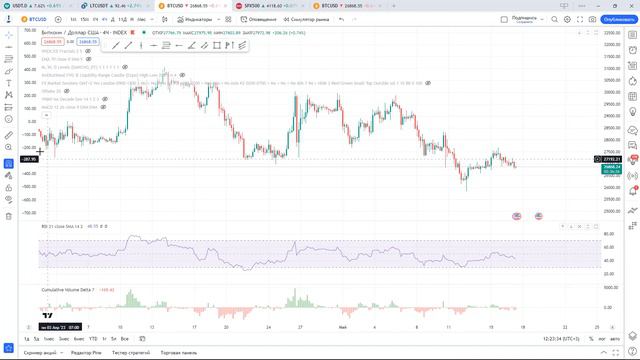640x360 pixels.
Task: Click the blue favorites star button at bottom left
Action: [x=9, y=348]
